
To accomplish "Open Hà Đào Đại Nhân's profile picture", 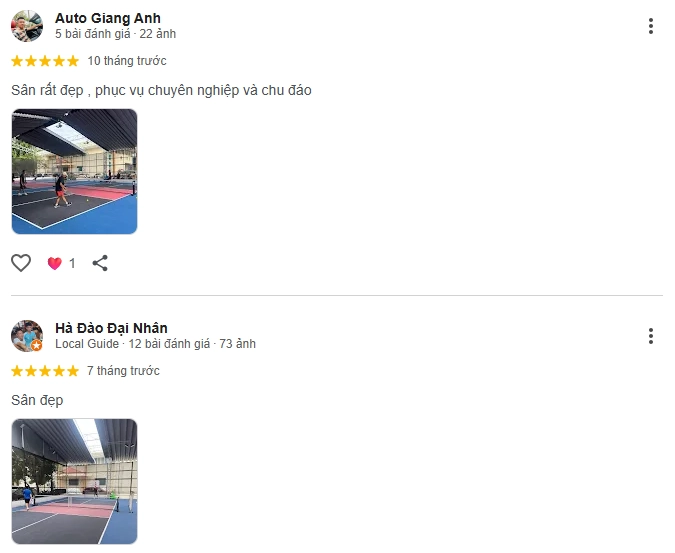I will point(27,336).
